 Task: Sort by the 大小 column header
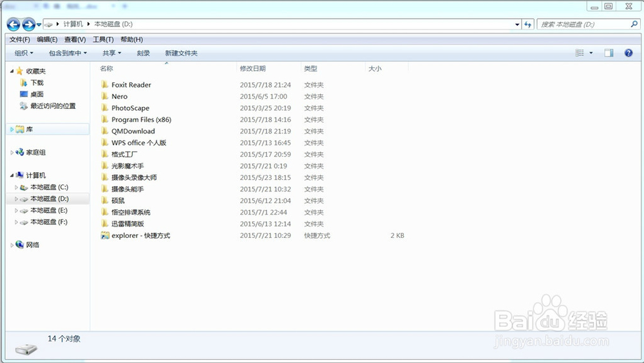tap(375, 68)
